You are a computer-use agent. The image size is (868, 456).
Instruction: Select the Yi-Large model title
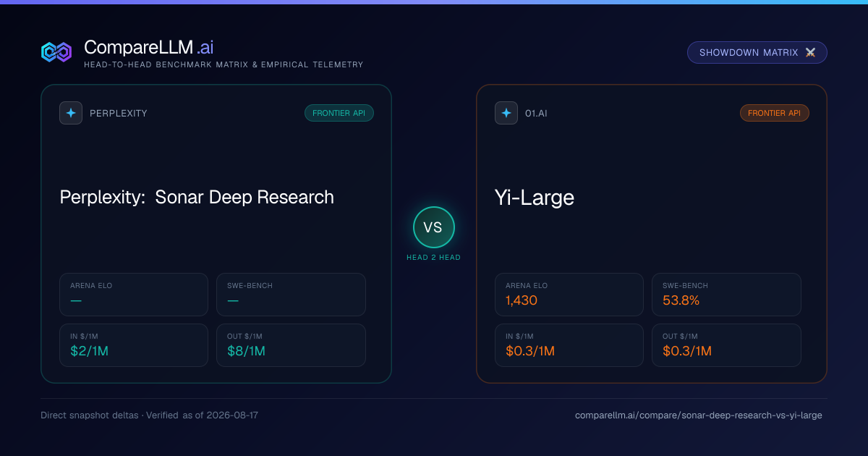(x=535, y=197)
